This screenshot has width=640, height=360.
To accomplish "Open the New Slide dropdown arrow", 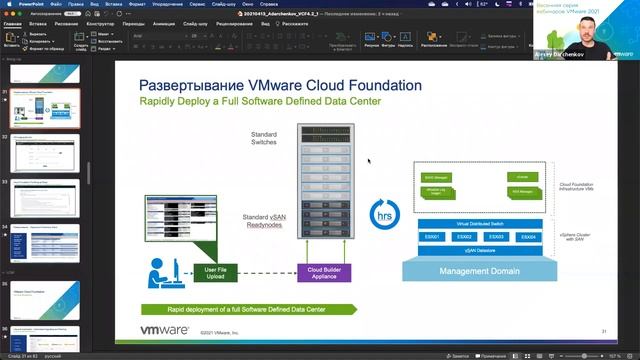I will point(87,37).
